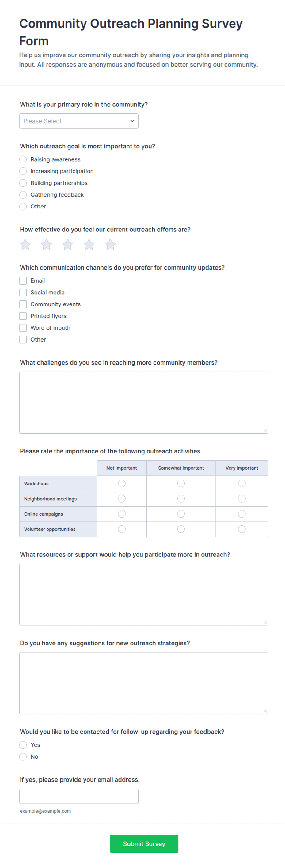This screenshot has height=868, width=285.
Task: Rate outreach effectiveness with the first star
Action: click(25, 244)
